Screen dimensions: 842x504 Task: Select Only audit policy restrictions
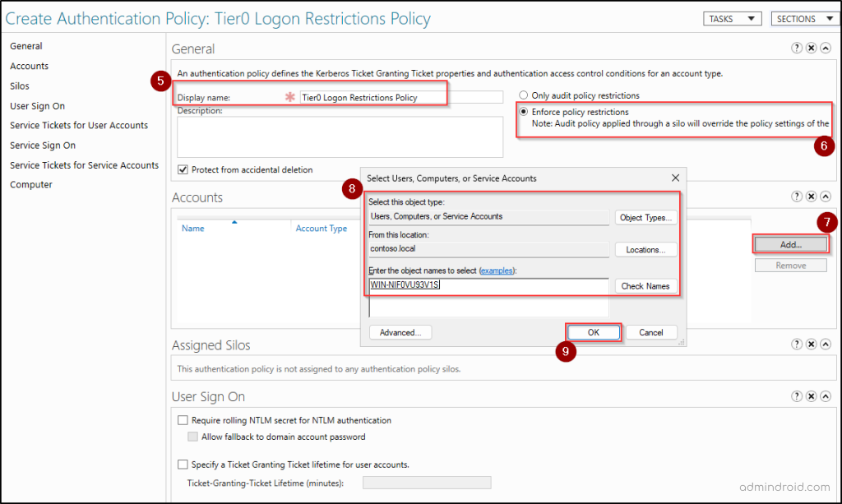coord(525,95)
